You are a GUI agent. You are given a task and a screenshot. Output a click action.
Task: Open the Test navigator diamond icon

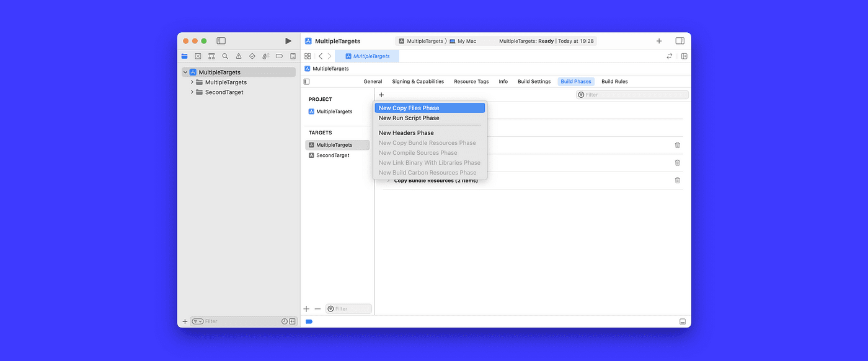pos(252,56)
